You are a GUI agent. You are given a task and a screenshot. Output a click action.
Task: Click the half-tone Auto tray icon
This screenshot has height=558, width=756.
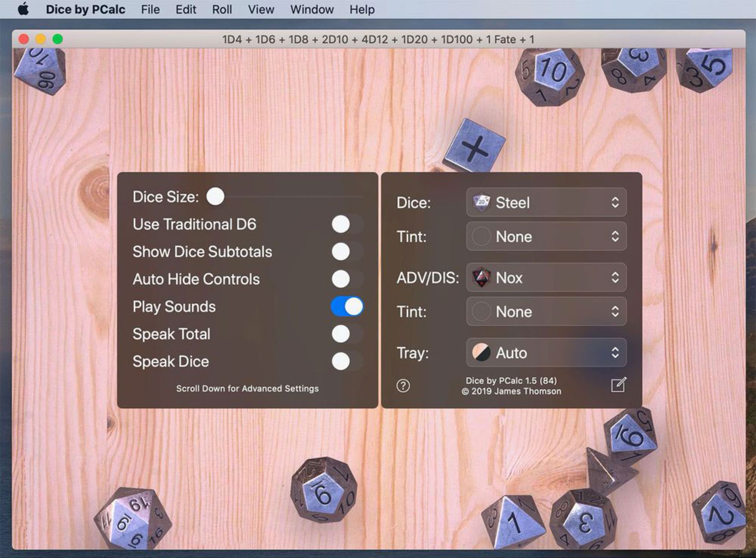(x=481, y=352)
